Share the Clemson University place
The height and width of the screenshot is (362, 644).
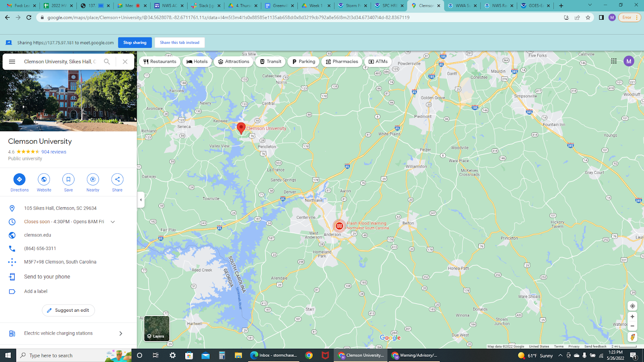117,179
